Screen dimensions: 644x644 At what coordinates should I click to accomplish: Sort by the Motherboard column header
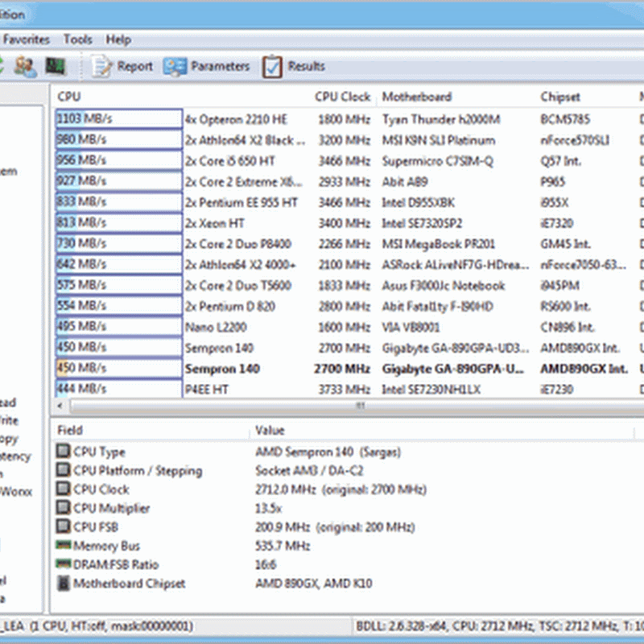click(x=416, y=97)
